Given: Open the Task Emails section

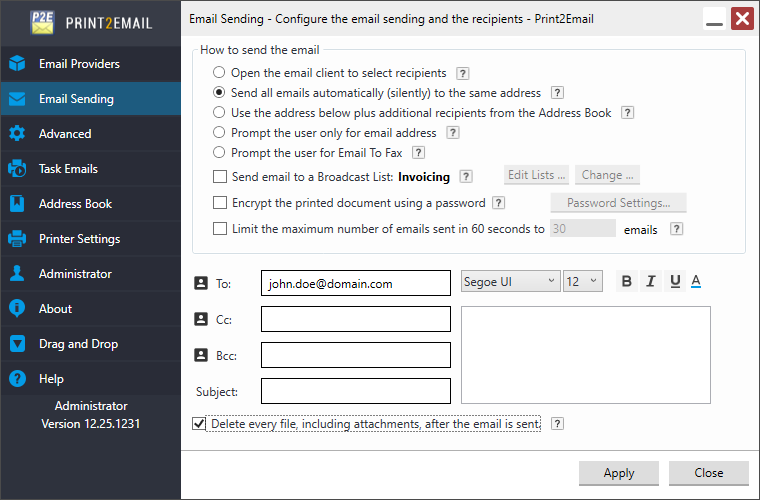Looking at the screenshot, I should [90, 169].
